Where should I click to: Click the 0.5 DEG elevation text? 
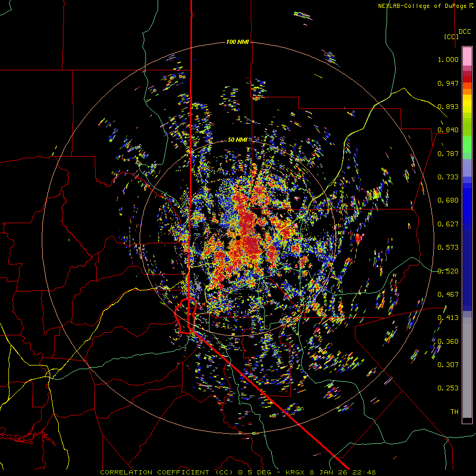(x=256, y=472)
